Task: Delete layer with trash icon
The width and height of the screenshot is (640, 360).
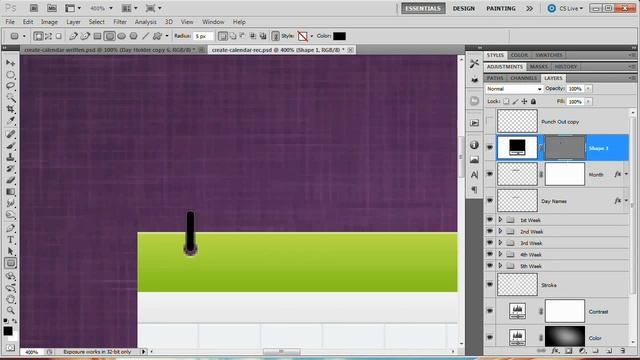Action: coord(622,351)
